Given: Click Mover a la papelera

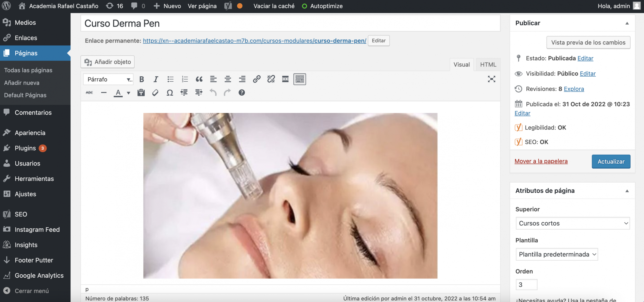Looking at the screenshot, I should point(541,161).
